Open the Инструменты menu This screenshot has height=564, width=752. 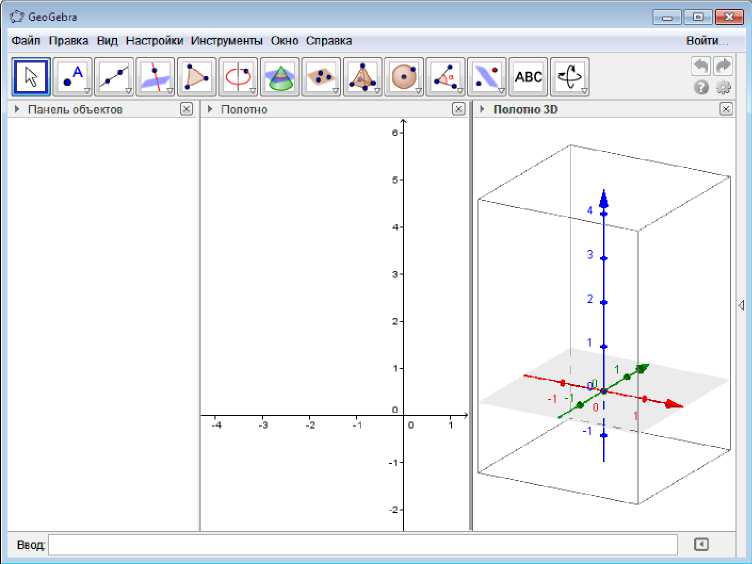(x=226, y=41)
